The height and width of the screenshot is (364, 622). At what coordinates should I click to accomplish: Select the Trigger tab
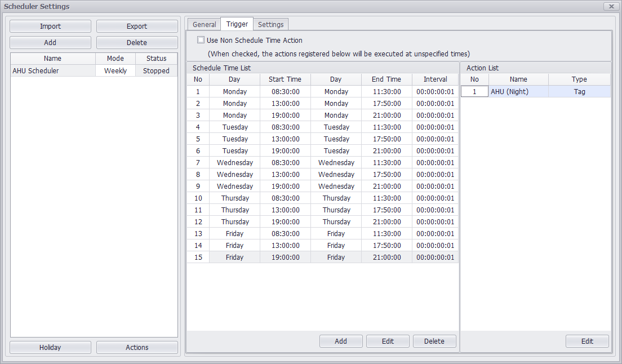[x=237, y=24]
